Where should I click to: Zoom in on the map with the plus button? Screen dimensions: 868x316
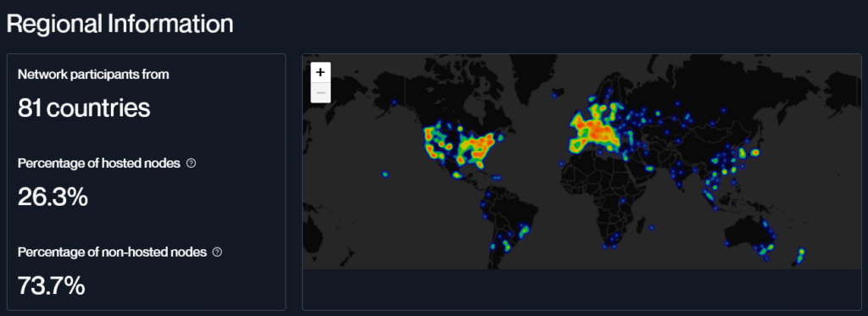[321, 73]
